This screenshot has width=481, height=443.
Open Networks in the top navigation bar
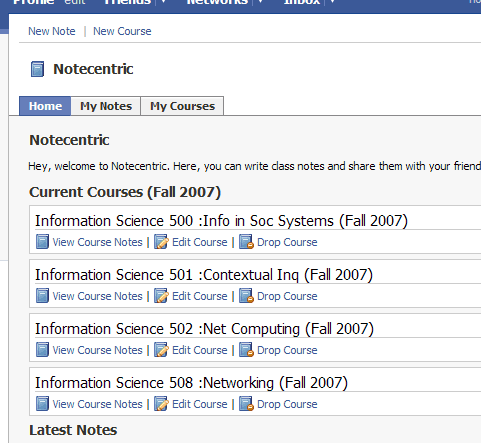217,2
